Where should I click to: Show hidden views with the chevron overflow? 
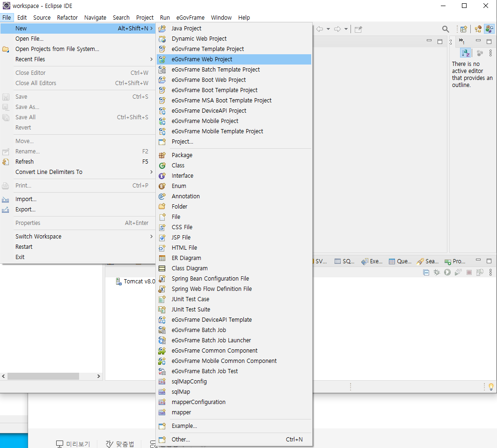pos(461,41)
